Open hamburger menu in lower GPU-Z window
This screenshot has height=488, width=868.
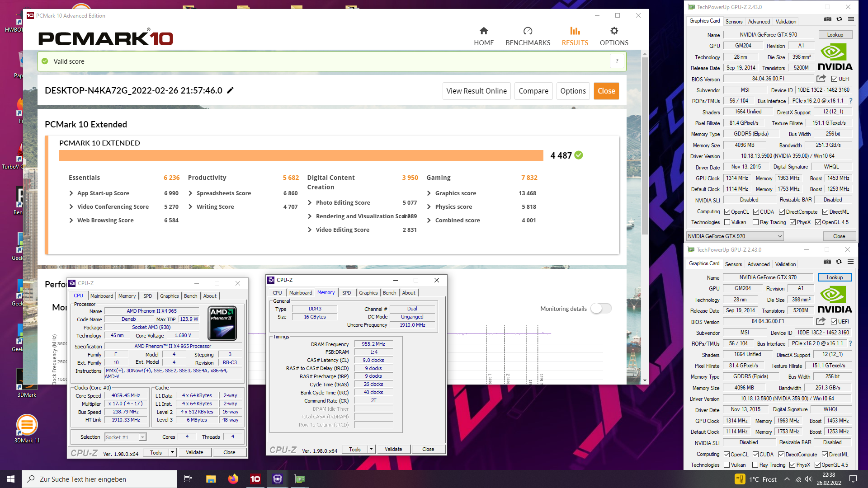(850, 262)
